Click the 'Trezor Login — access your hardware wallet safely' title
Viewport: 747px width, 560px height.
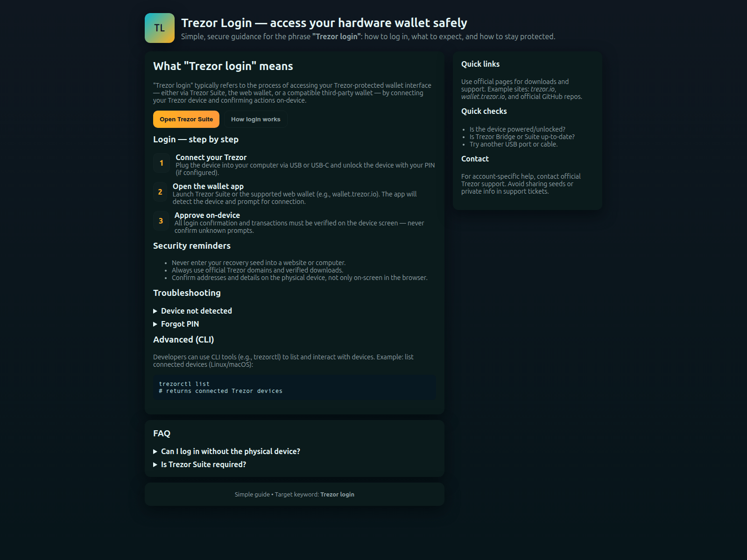click(x=324, y=23)
